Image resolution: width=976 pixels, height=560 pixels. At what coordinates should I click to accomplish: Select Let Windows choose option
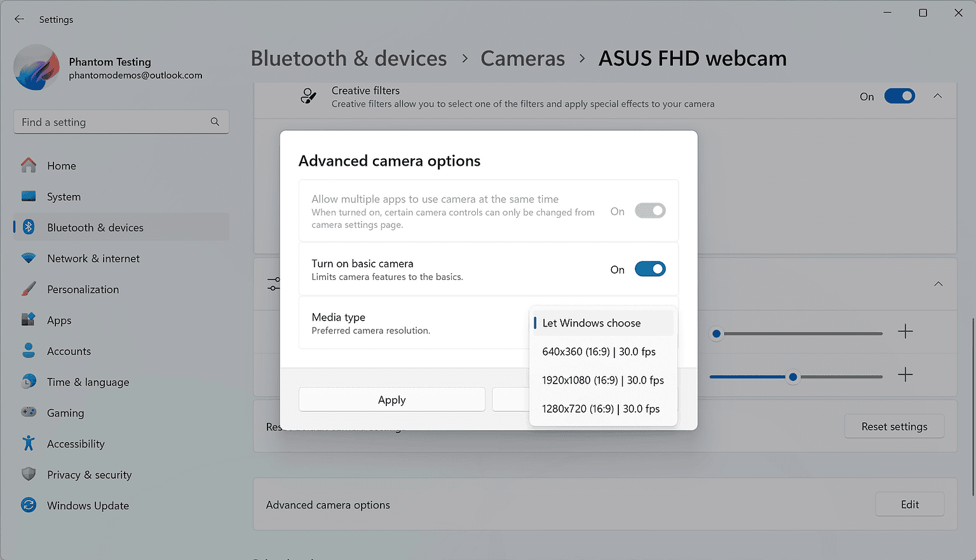602,323
